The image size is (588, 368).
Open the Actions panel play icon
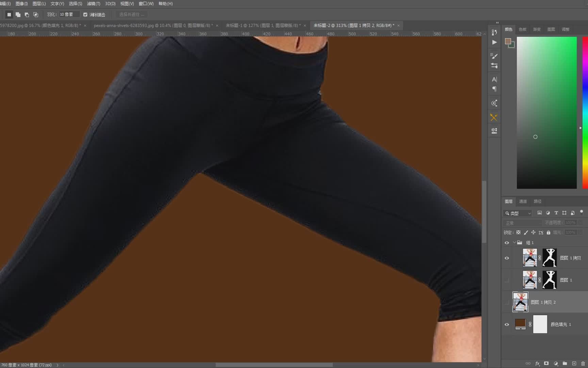tap(494, 42)
